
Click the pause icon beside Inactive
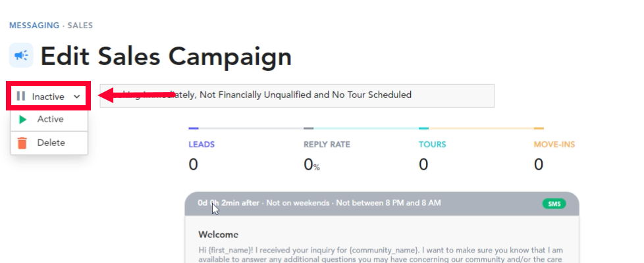(x=21, y=97)
